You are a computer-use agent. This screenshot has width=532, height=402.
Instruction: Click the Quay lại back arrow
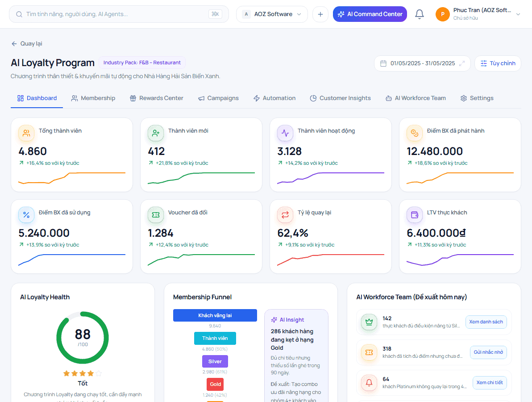pos(14,44)
